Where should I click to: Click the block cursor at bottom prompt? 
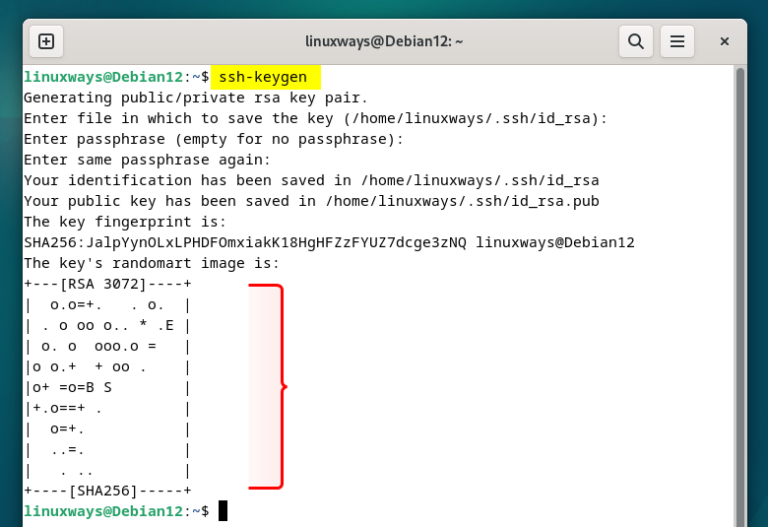223,511
